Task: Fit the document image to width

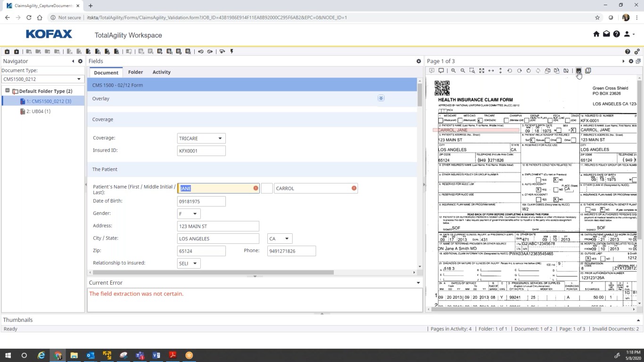Action: coord(491,71)
